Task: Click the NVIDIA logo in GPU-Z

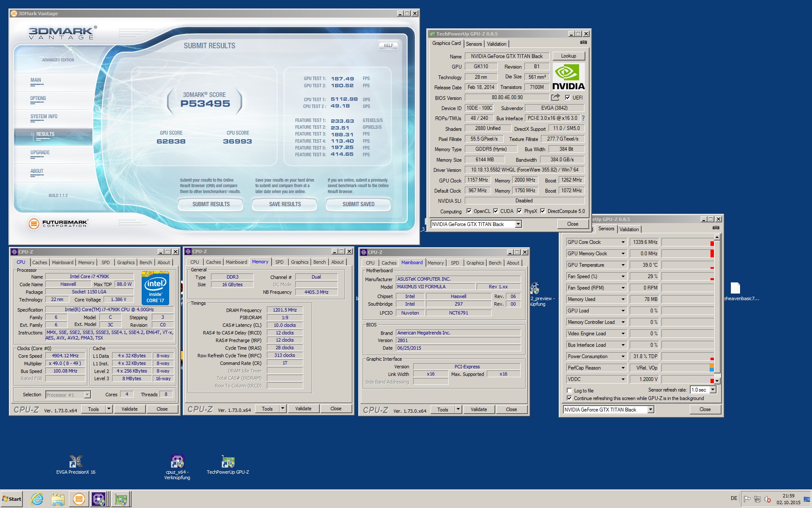Action: tap(568, 77)
